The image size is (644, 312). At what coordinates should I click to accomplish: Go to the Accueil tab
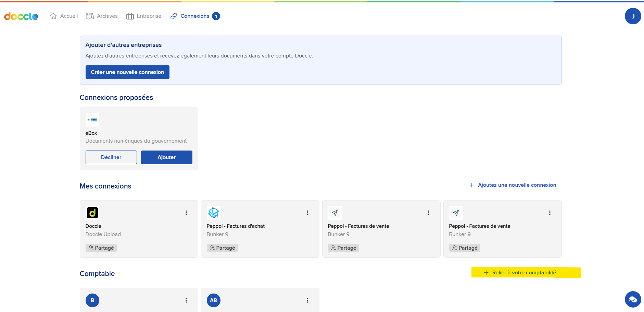pos(64,16)
